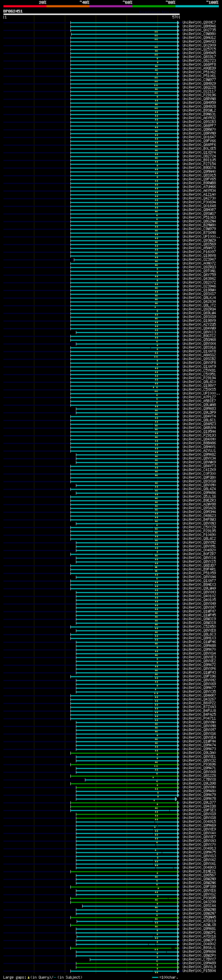
Task: Click the Large gaps legend text
Action: (x=43, y=977)
